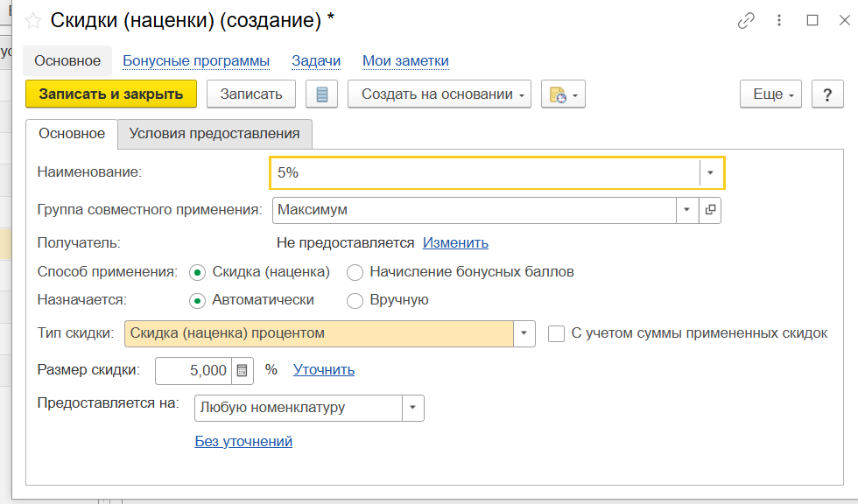This screenshot has height=504, width=858.
Task: Click the document with clock icon button
Action: [562, 94]
